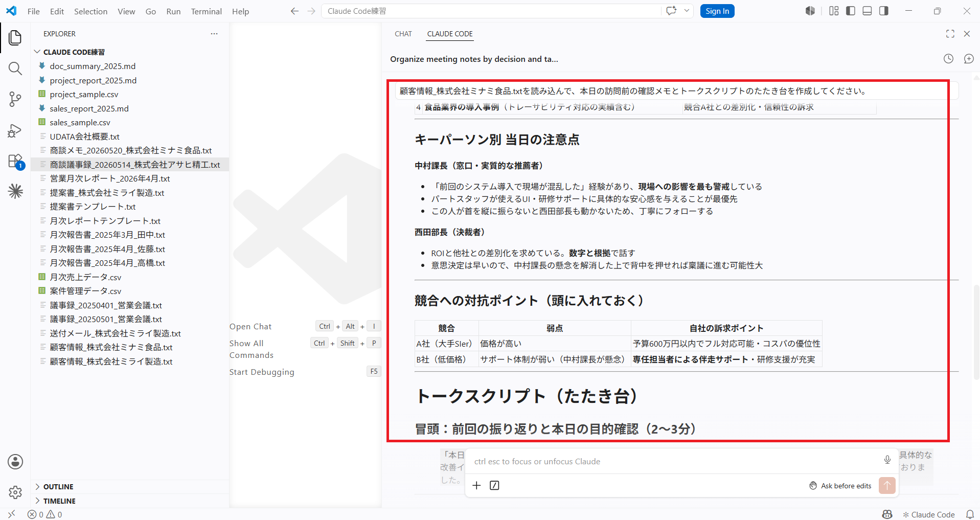Open Manage gear settings menu
The height and width of the screenshot is (520, 980).
tap(15, 492)
